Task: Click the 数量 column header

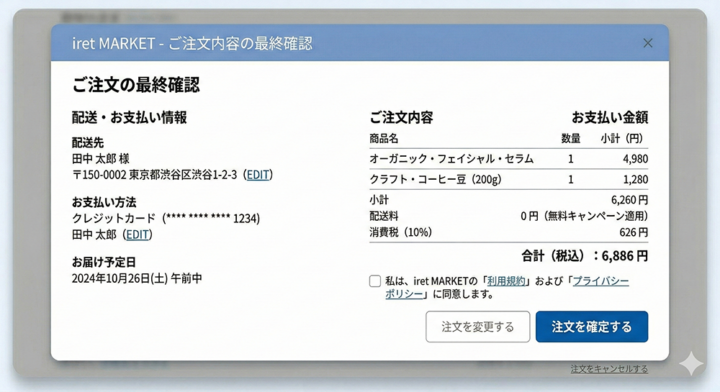Action: point(571,139)
